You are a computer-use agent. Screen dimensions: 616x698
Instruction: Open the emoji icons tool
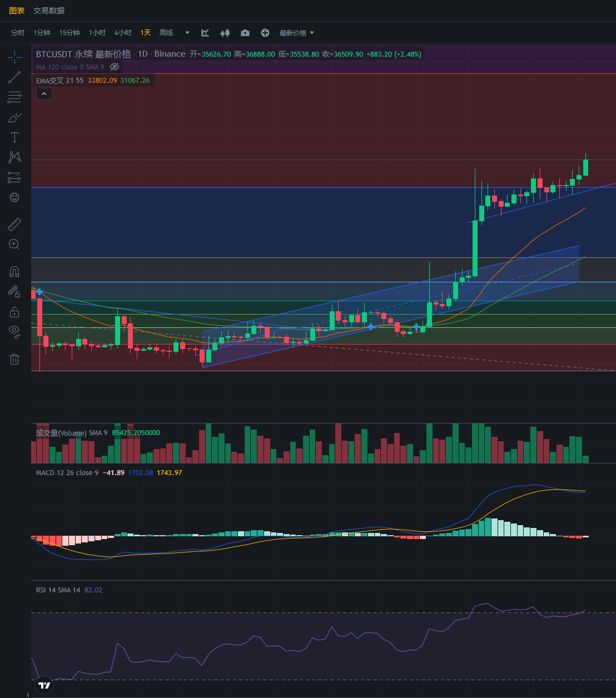coord(14,197)
